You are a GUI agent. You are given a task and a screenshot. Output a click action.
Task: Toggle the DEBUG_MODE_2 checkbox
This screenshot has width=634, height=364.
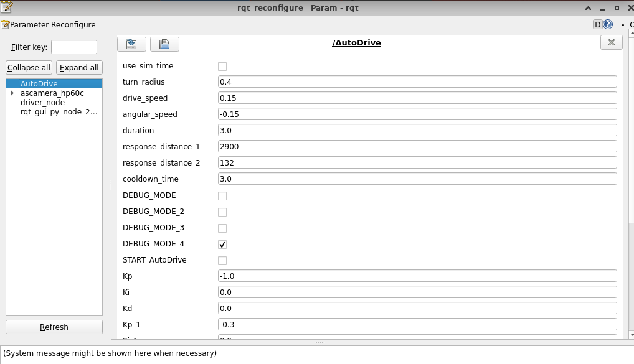(x=222, y=212)
